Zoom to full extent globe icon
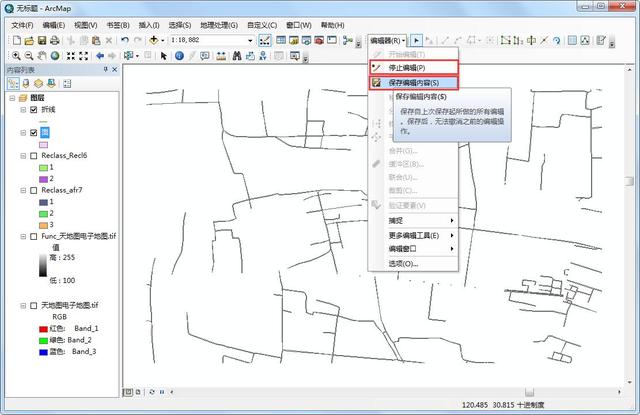Screen dimensions: 640x415 point(55,56)
